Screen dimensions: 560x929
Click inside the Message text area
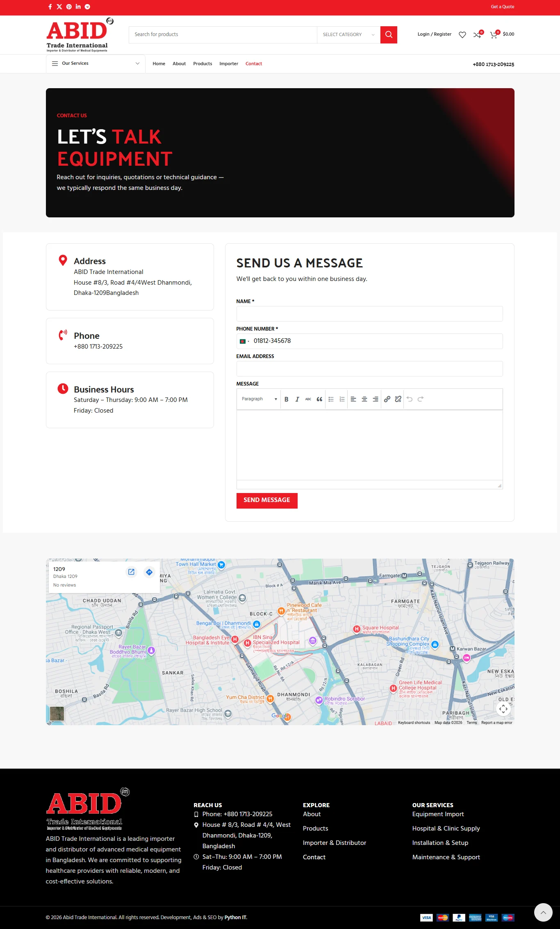click(x=369, y=445)
